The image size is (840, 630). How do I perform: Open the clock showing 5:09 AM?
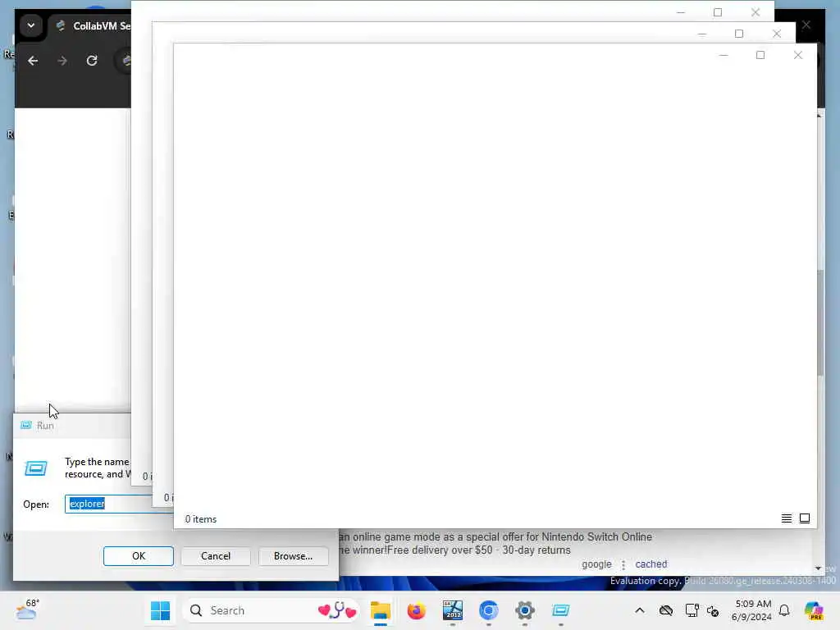752,610
